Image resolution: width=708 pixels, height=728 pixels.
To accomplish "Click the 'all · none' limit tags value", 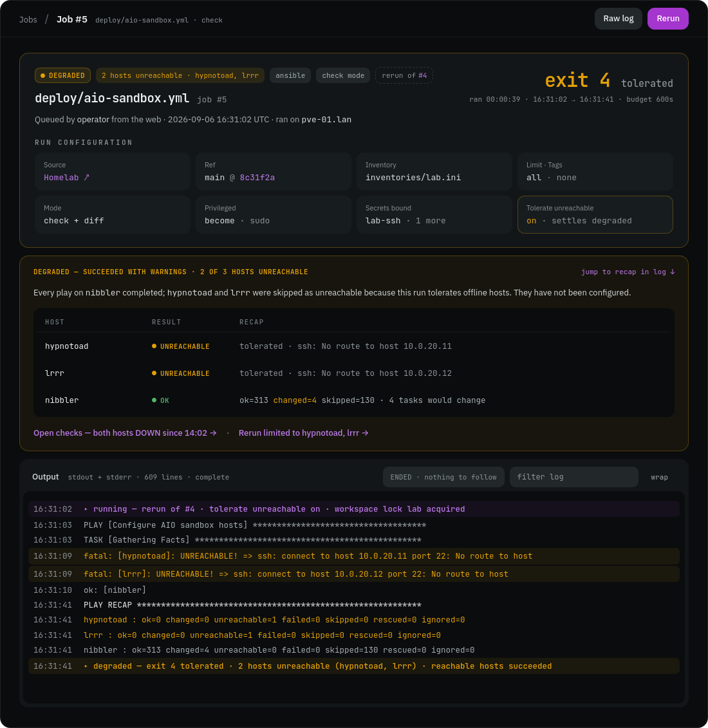I will [x=551, y=178].
